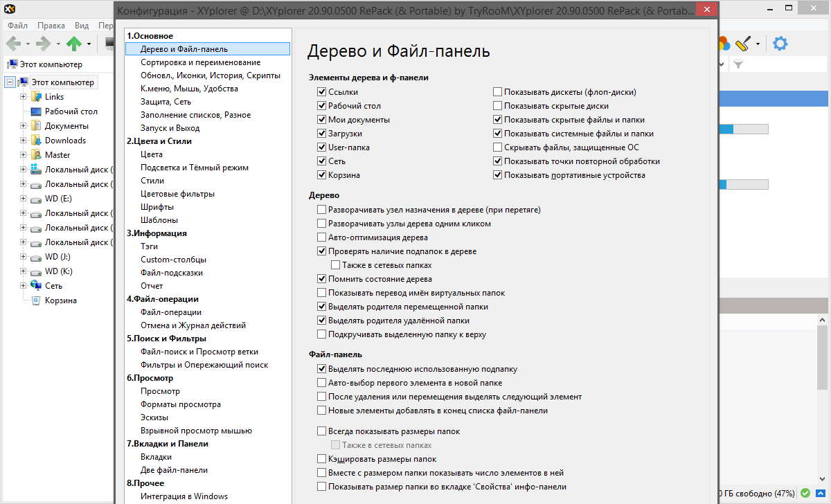The width and height of the screenshot is (831, 504).
Task: Open the blue gear configuration icon
Action: (780, 44)
